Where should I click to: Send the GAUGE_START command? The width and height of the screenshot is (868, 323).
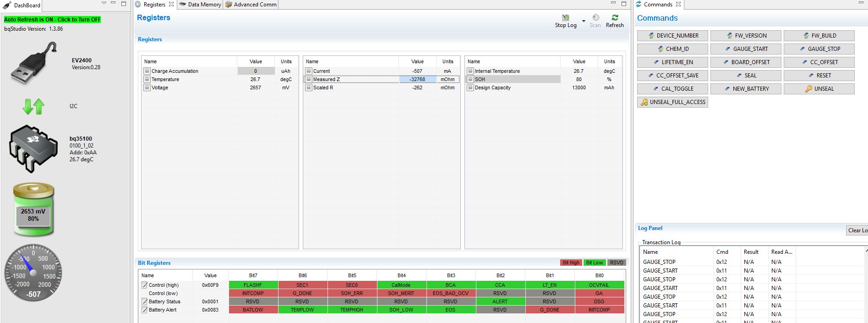(x=746, y=49)
